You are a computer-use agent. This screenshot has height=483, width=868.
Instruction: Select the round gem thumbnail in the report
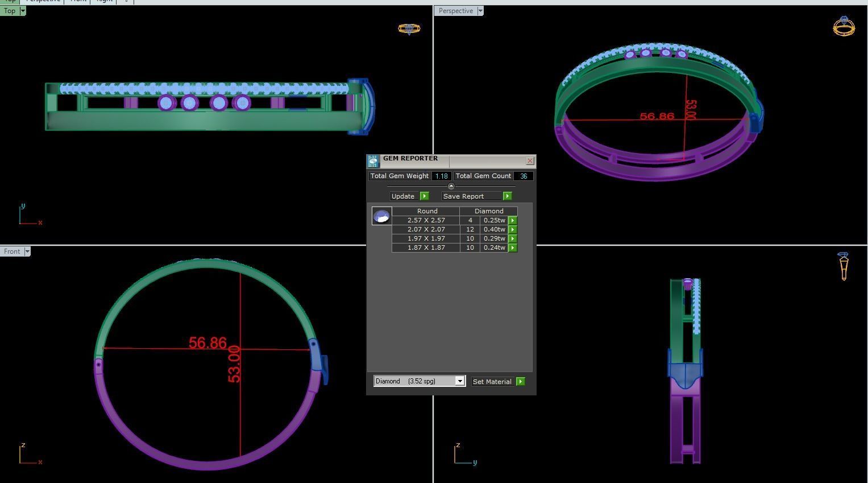(x=381, y=216)
